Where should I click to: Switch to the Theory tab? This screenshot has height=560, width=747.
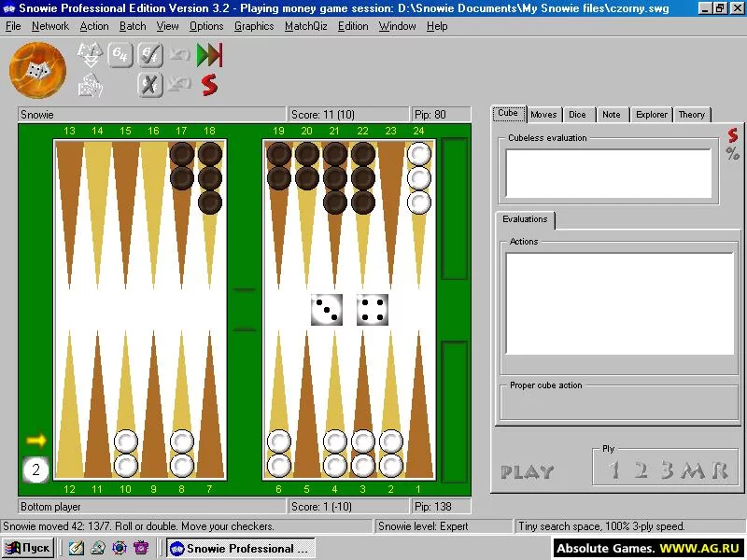[691, 114]
